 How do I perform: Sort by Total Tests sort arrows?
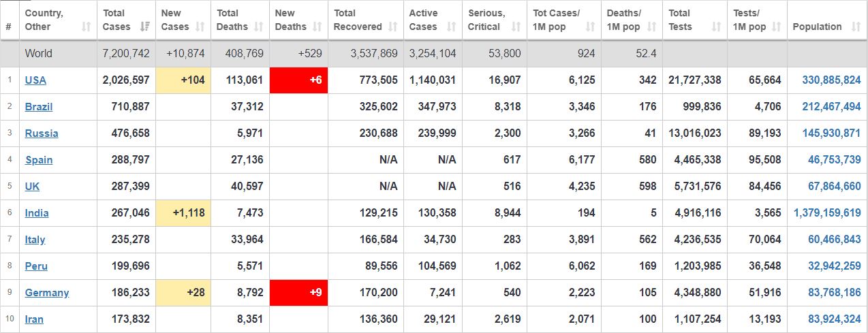[x=716, y=27]
